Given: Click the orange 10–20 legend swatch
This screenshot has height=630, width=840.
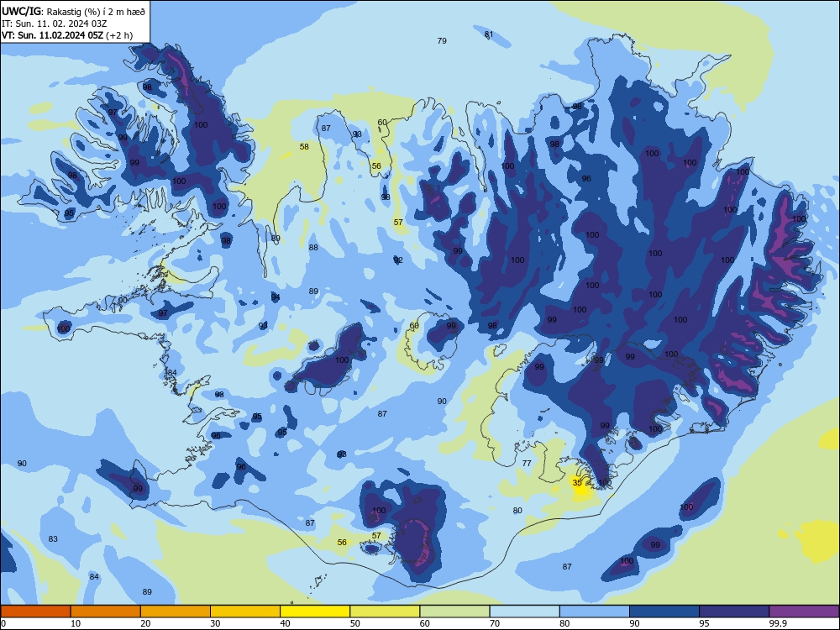Looking at the screenshot, I should (106, 612).
